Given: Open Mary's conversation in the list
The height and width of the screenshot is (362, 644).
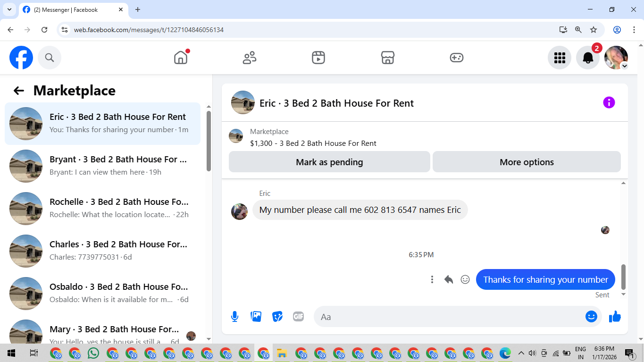Looking at the screenshot, I should [102, 330].
